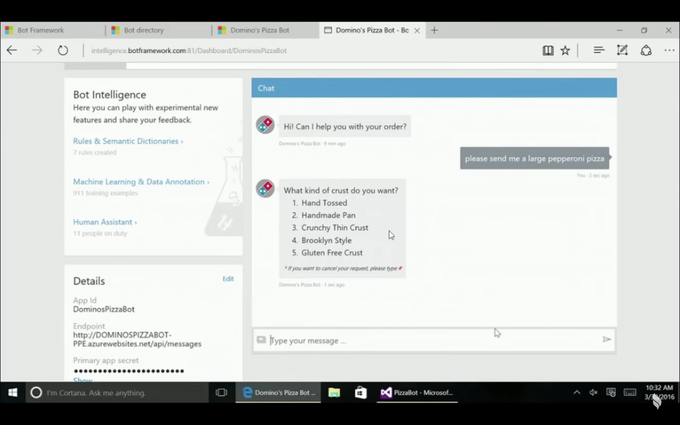Make a Web Note pen icon
This screenshot has width=680, height=425.
pyautogui.click(x=622, y=50)
